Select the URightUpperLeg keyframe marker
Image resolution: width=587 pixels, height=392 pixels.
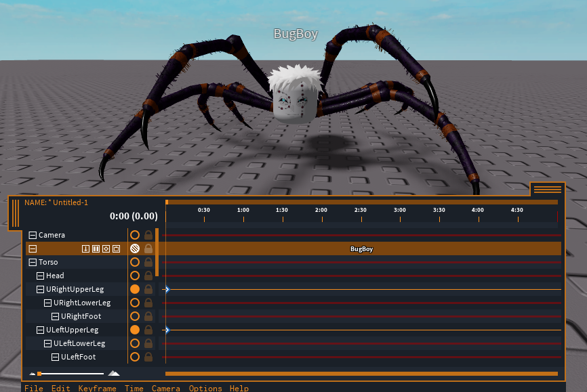pyautogui.click(x=167, y=289)
